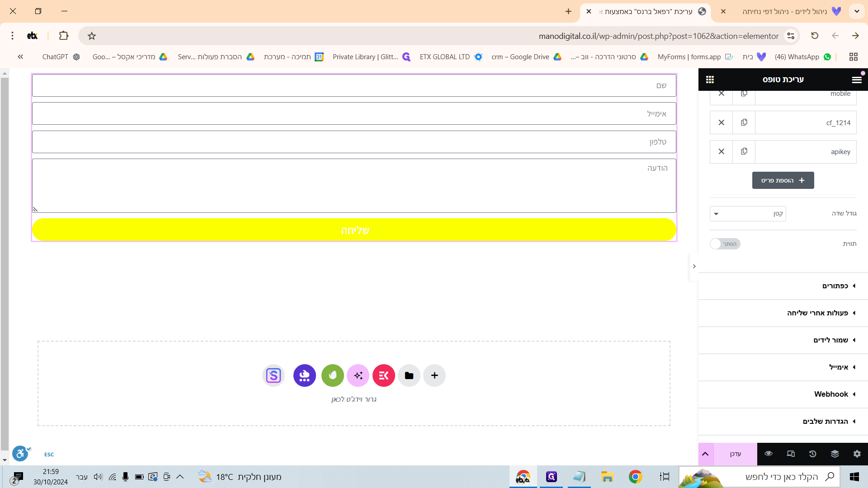
Task: Open the tab search dropdown
Action: click(857, 11)
